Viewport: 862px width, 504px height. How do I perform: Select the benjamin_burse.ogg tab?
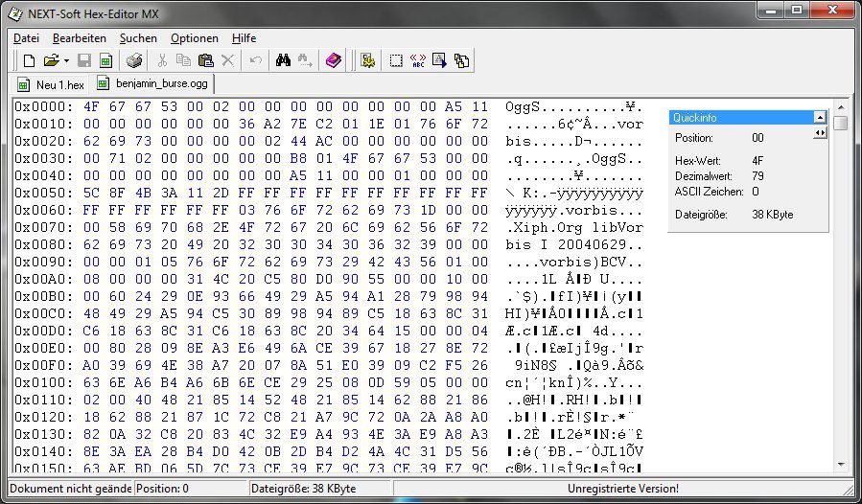coord(153,84)
